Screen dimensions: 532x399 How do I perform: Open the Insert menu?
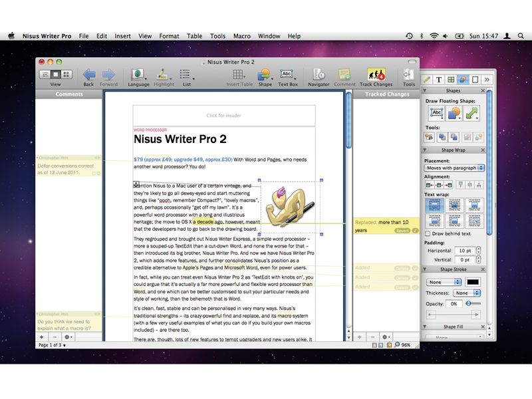pos(122,36)
